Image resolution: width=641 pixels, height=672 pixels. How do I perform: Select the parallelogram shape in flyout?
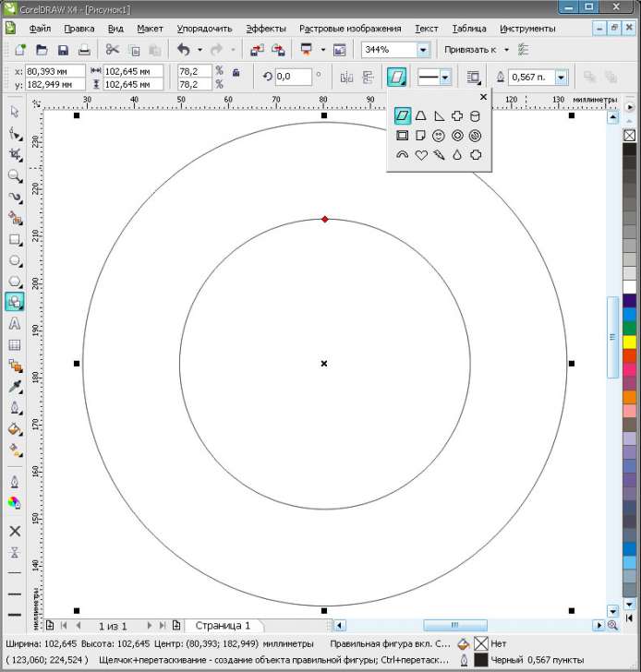tap(402, 115)
